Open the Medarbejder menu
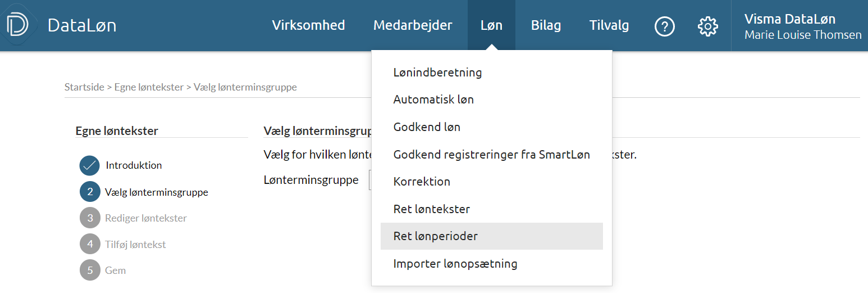 (413, 25)
